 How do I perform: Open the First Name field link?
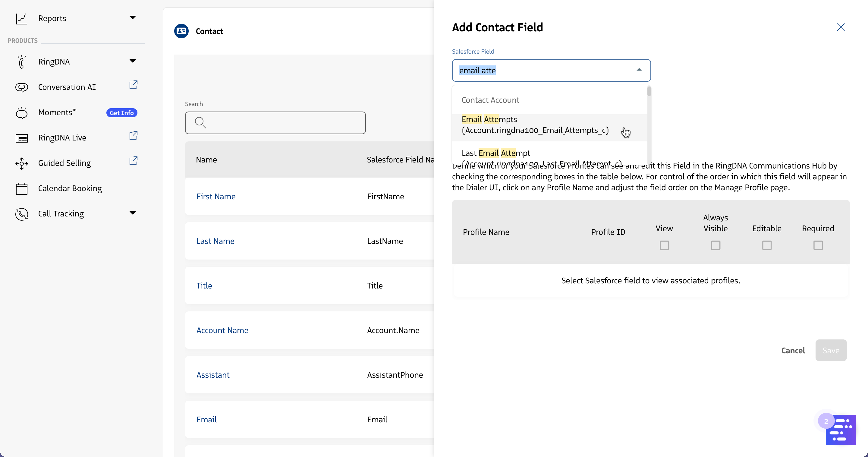coord(216,197)
